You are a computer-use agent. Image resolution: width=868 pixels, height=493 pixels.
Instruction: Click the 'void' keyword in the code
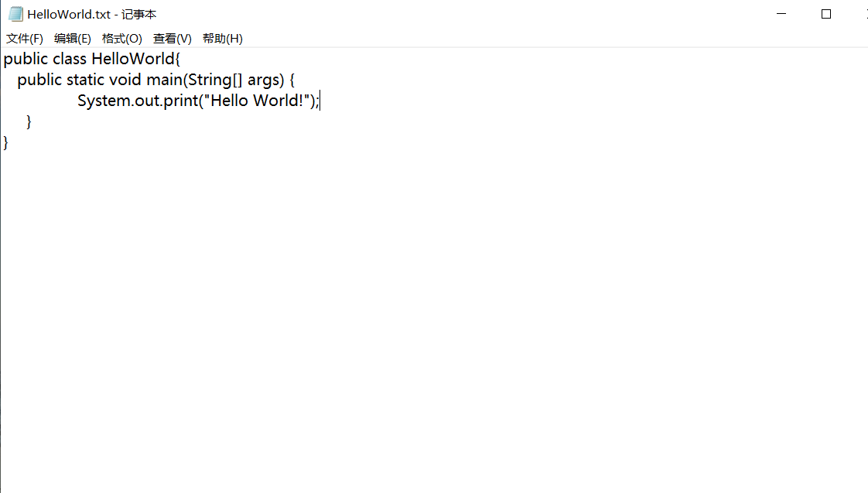(x=125, y=80)
